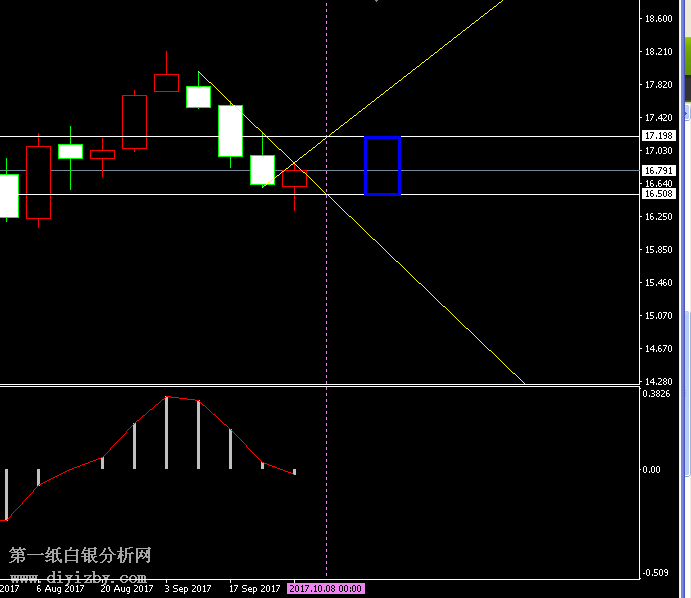Click the highest red candlestick body
Screen dimensions: 691x598
coord(166,82)
